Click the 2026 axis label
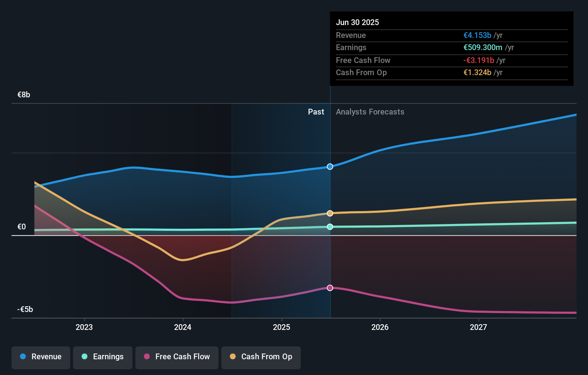This screenshot has height=375, width=588. [380, 327]
